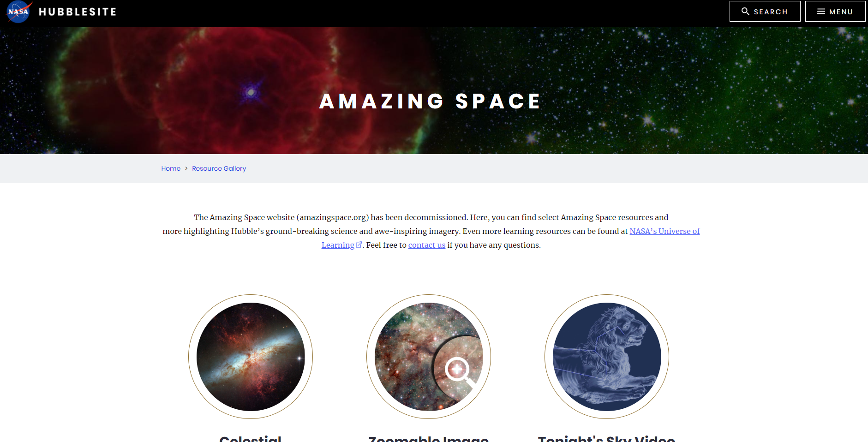Click the AMAZING SPACE banner title
Screen dimensions: 868x442
[x=430, y=102]
